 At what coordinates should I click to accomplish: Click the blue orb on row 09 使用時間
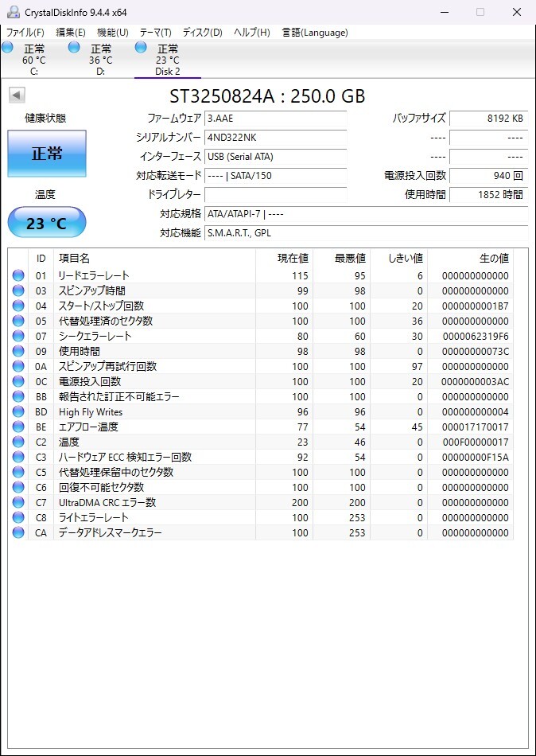point(18,352)
